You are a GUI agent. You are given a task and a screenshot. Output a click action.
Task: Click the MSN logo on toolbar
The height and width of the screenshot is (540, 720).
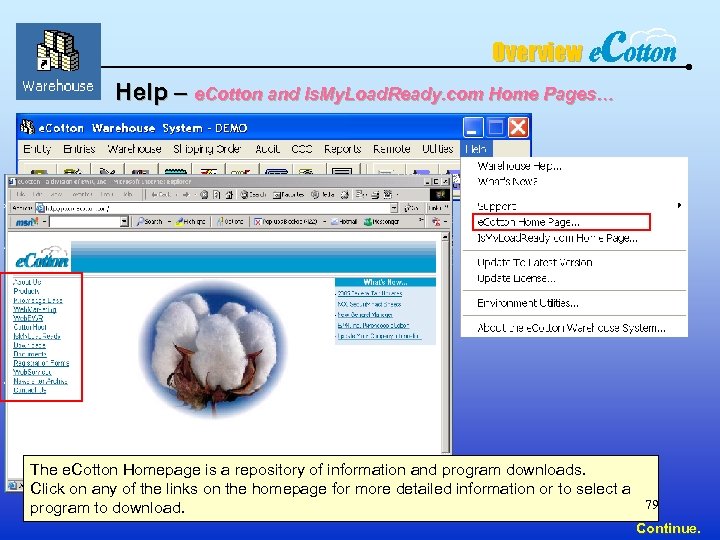[27, 222]
